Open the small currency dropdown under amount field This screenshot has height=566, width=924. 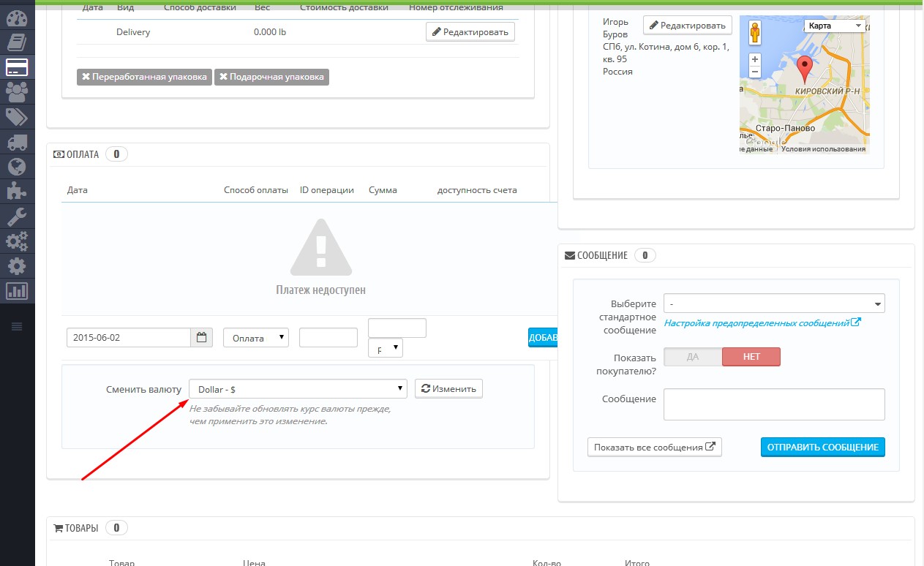coord(386,349)
